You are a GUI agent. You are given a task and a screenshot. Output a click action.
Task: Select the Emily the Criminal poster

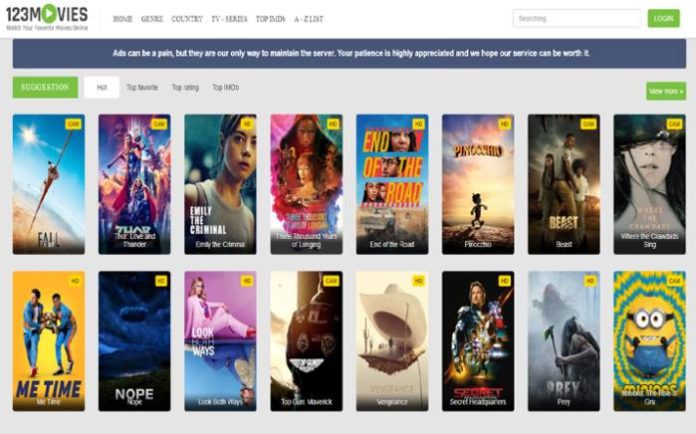(220, 183)
